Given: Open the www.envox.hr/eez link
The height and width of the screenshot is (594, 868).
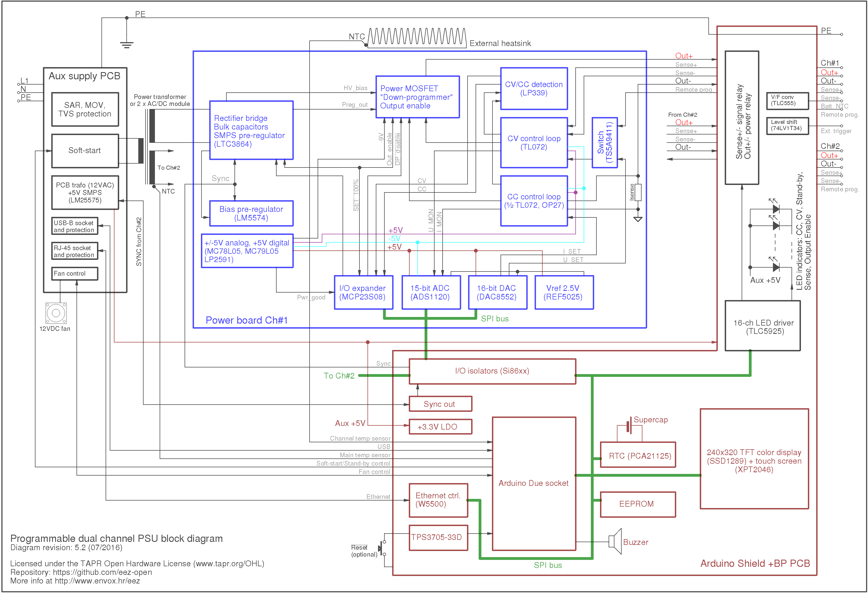Looking at the screenshot, I should [x=97, y=581].
